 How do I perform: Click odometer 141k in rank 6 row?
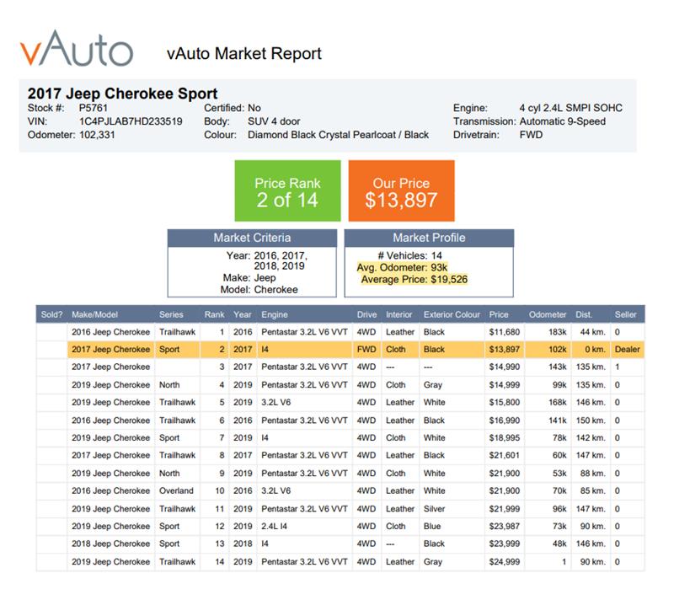pyautogui.click(x=558, y=420)
